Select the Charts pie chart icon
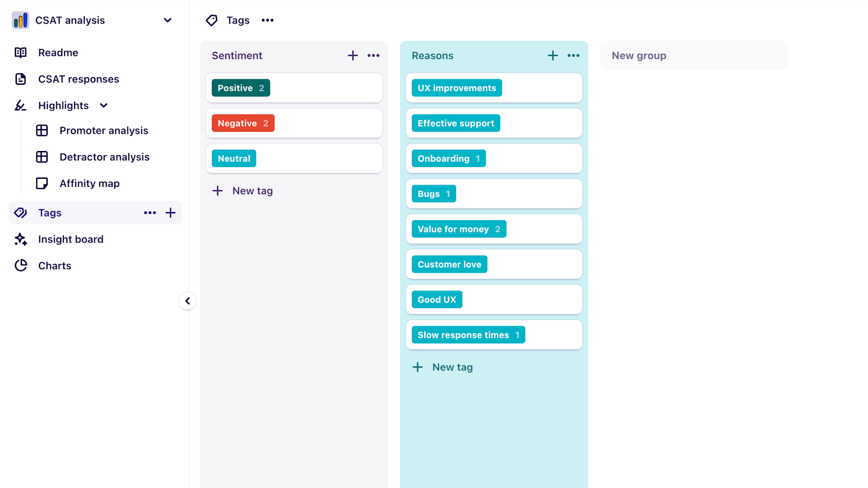 (x=21, y=265)
